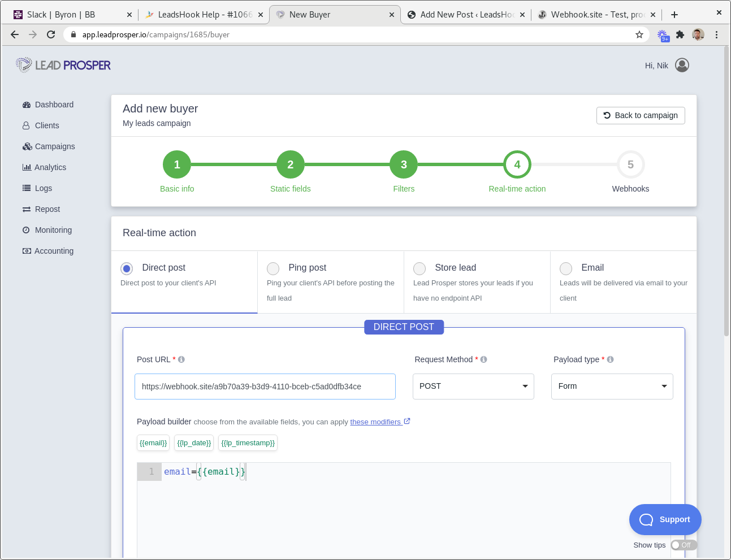731x560 pixels.
Task: Toggle the Show tips switch
Action: (x=684, y=545)
